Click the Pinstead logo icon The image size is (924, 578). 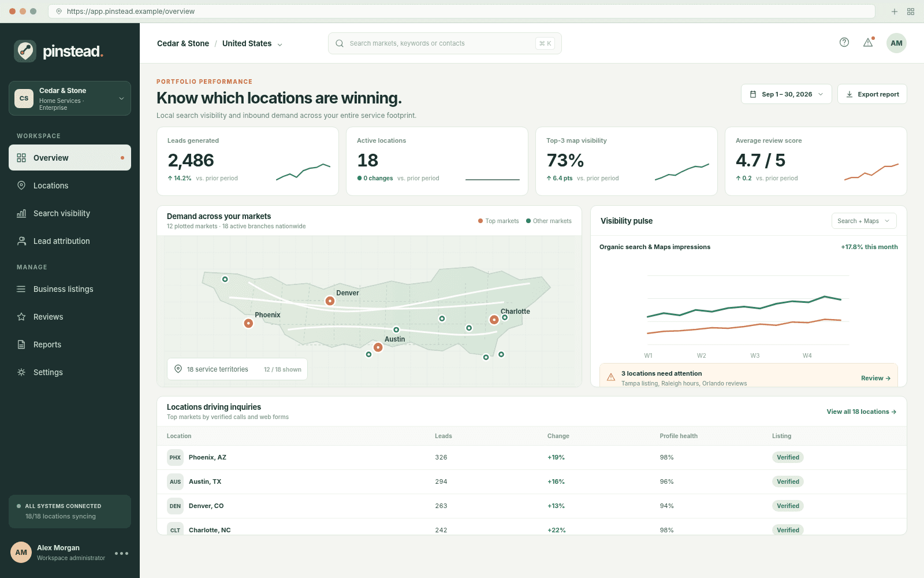click(25, 51)
